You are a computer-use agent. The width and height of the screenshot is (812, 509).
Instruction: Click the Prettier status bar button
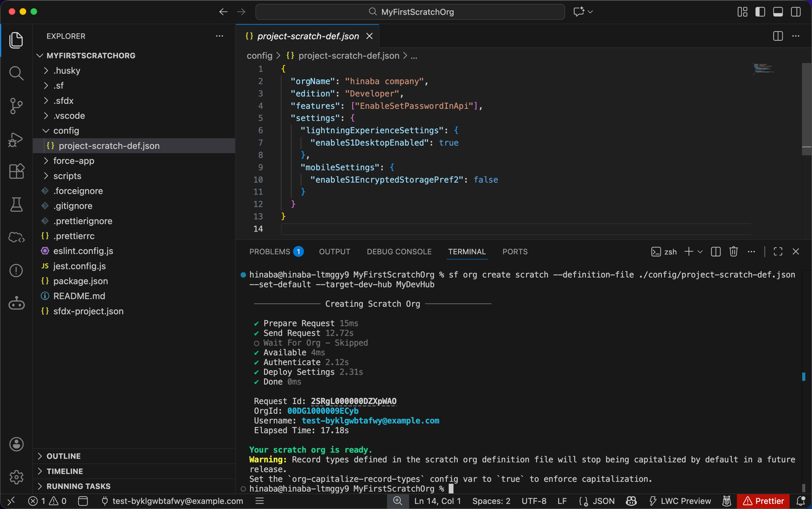pos(763,501)
